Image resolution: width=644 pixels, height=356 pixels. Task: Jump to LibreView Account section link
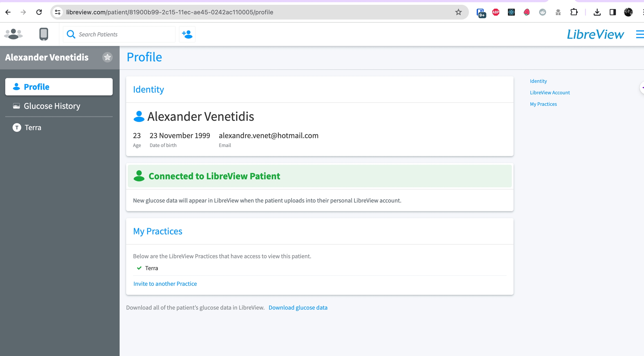click(550, 93)
